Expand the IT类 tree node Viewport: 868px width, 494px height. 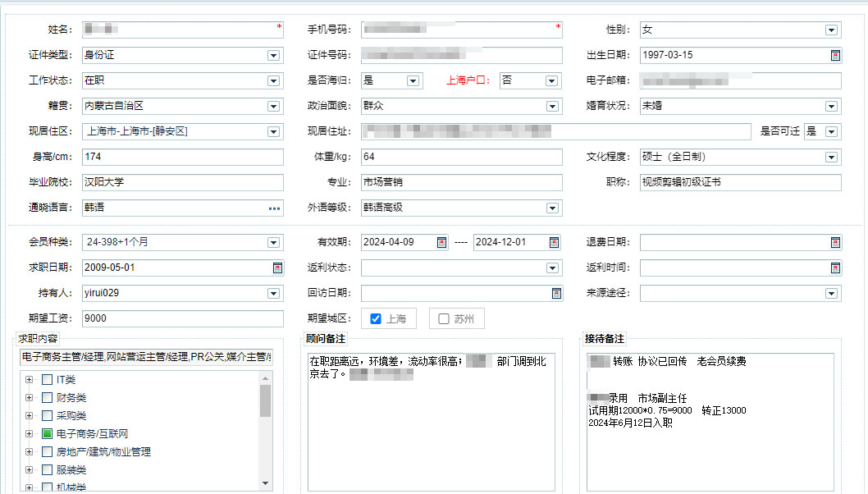click(x=29, y=380)
